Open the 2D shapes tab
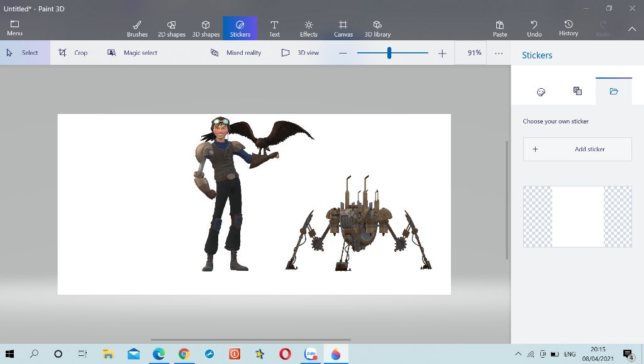This screenshot has height=364, width=644. [172, 29]
